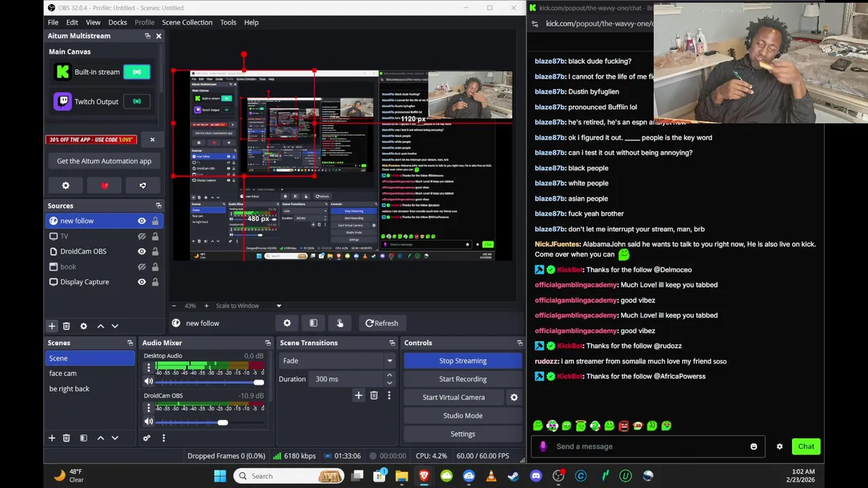This screenshot has height=488, width=868.
Task: Move selected source up in Sources list
Action: (x=100, y=326)
